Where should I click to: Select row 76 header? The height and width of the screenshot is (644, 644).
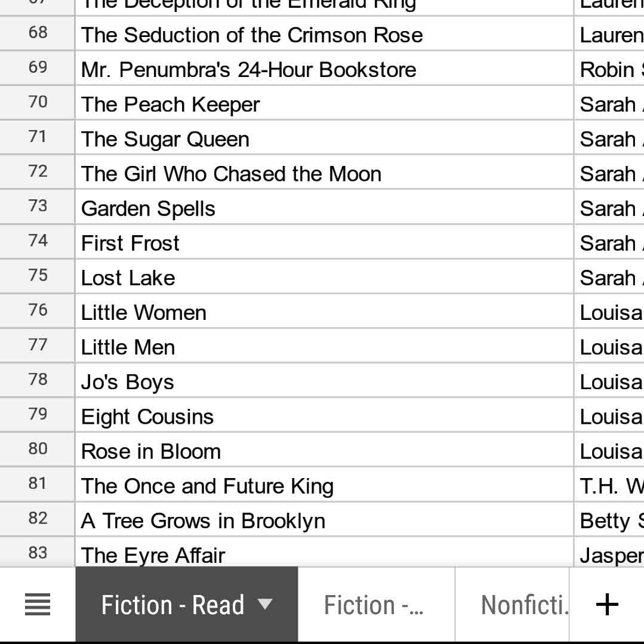38,310
